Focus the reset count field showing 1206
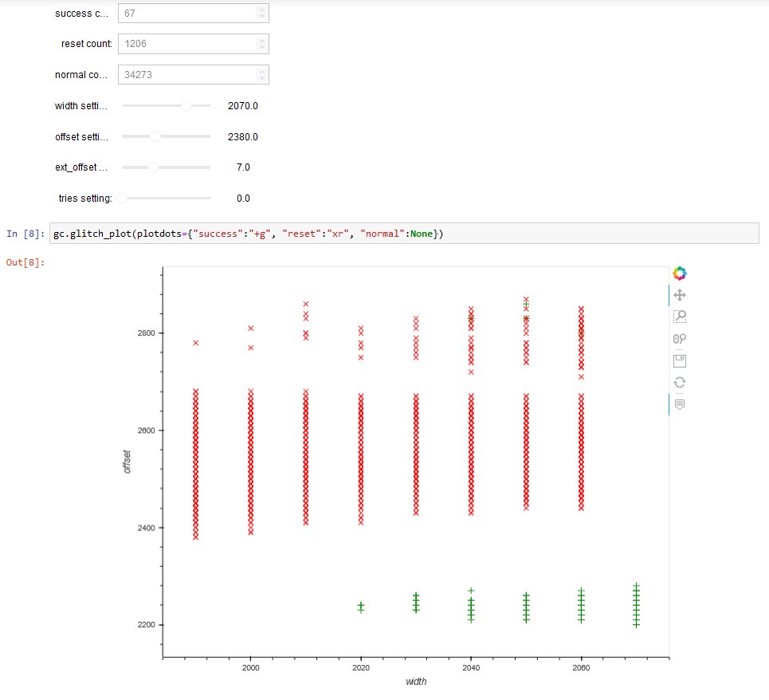The image size is (769, 700). (x=193, y=44)
